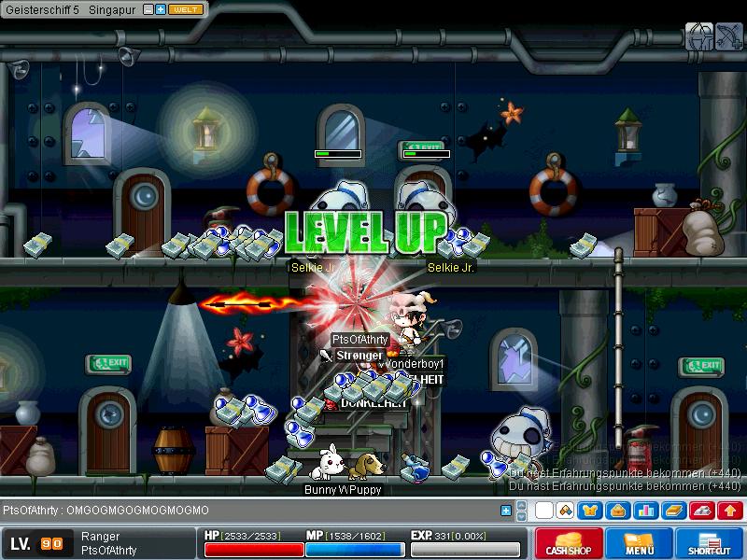Expand the chat window with plus button
The image size is (747, 560).
(x=506, y=511)
